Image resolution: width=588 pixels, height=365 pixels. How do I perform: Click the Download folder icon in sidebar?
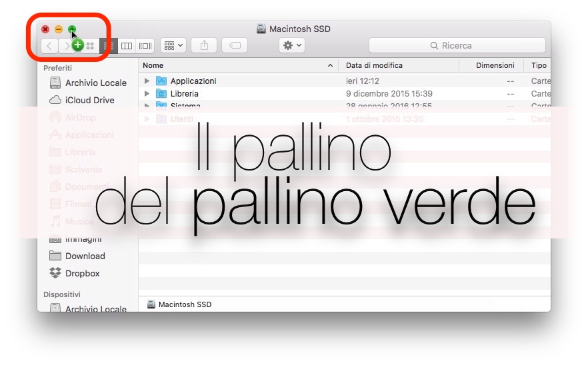55,256
